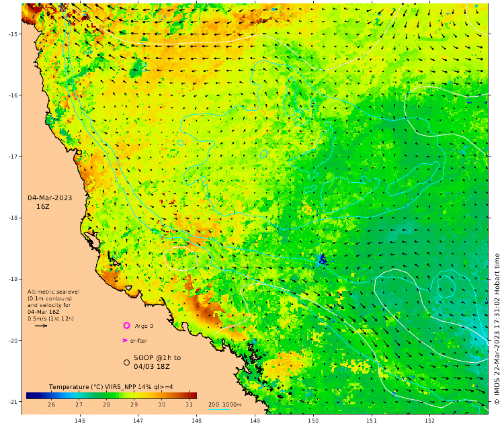Click the 'SOOP @1h to' legend label
Viewport: 504px width, 430px height.
[157, 357]
